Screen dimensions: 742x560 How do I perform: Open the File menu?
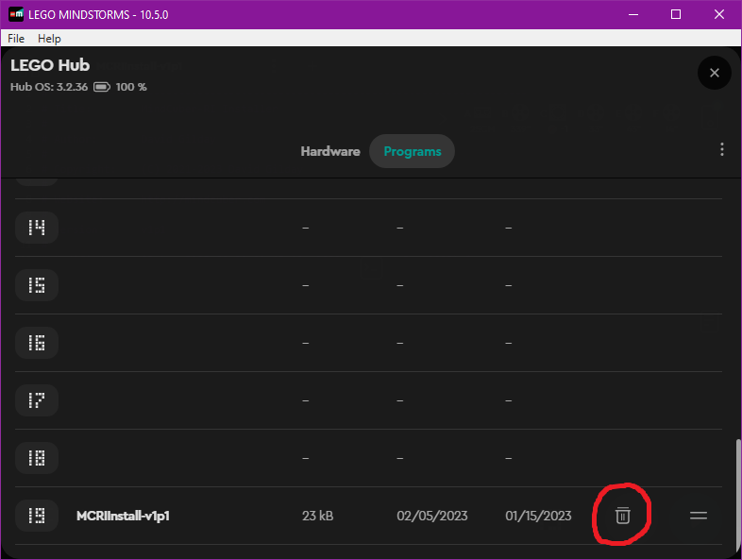pyautogui.click(x=16, y=39)
